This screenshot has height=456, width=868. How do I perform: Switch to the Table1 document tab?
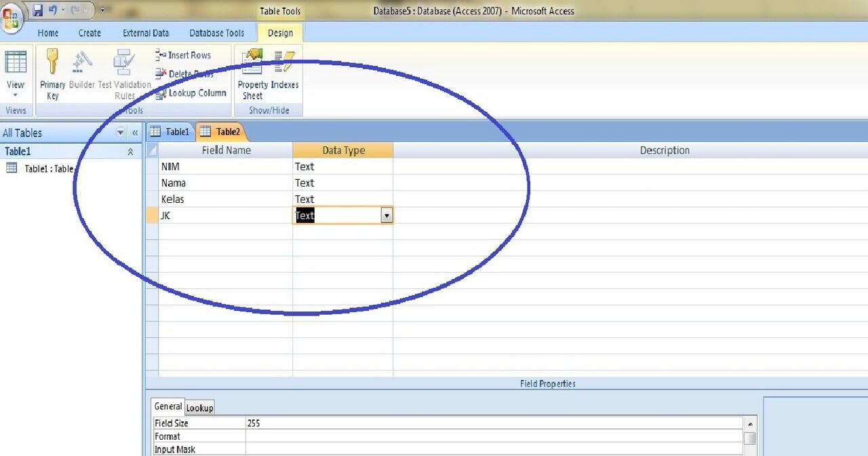click(x=170, y=132)
